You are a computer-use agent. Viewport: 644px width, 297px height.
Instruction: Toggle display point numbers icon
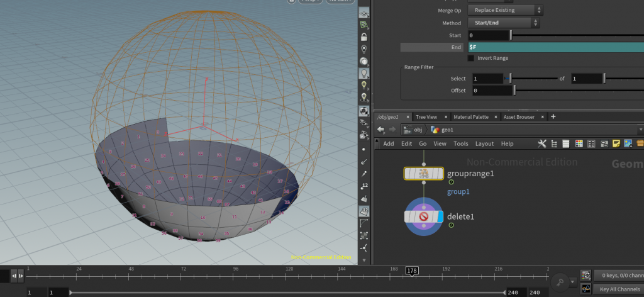[364, 186]
